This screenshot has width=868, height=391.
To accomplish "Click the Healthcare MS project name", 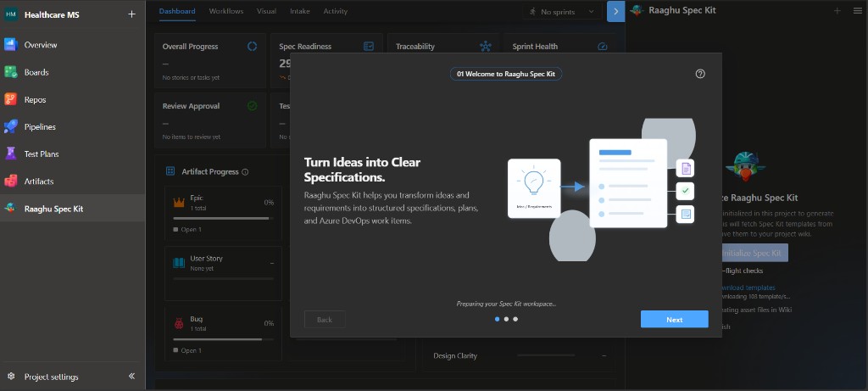I will (52, 14).
